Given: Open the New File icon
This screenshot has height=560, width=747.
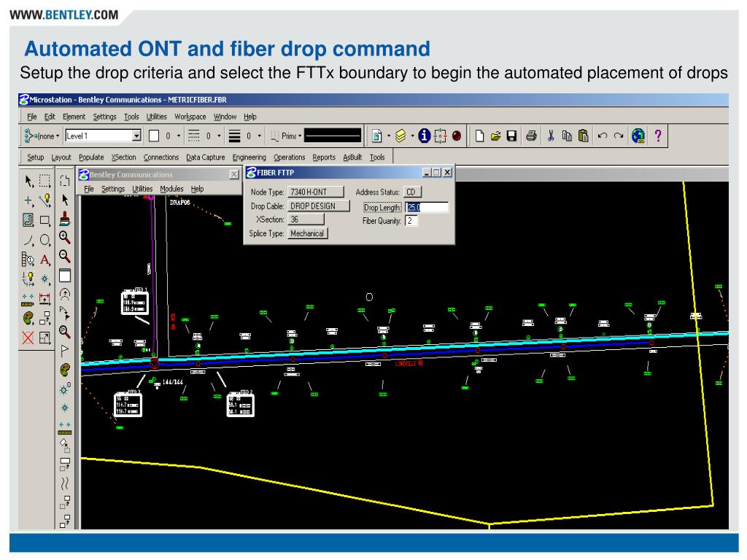Looking at the screenshot, I should (x=480, y=136).
